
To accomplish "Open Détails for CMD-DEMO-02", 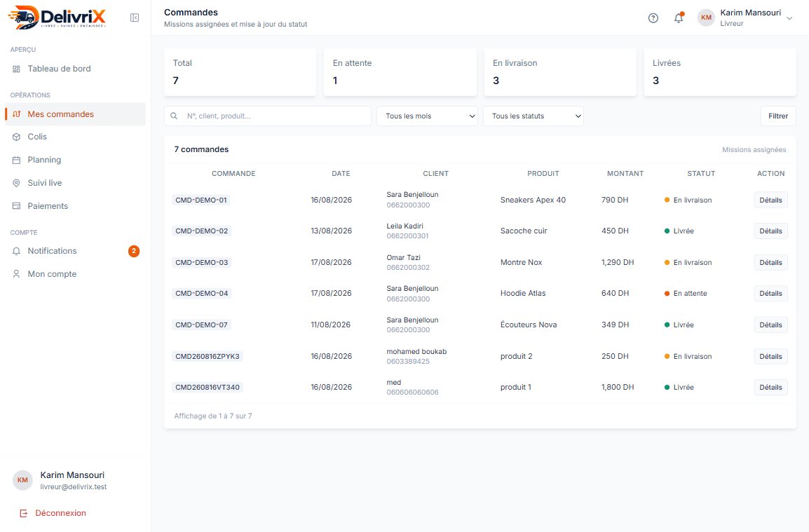I will point(771,231).
